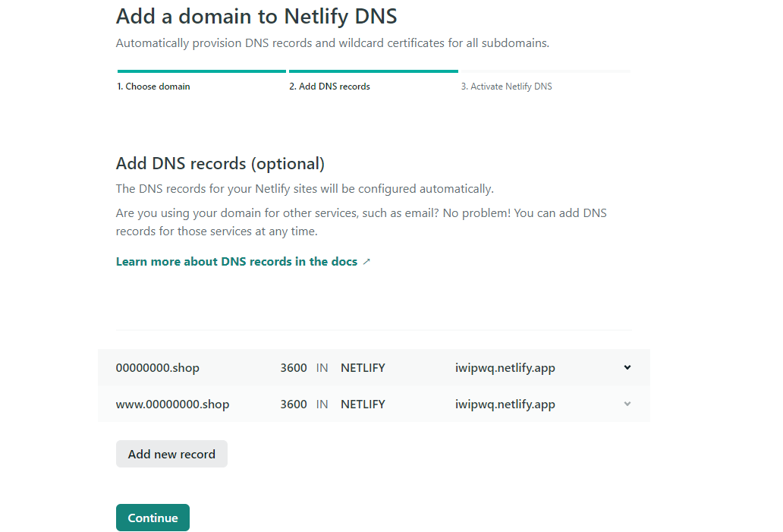
Task: Click the www.00000000.shop record name
Action: [173, 404]
